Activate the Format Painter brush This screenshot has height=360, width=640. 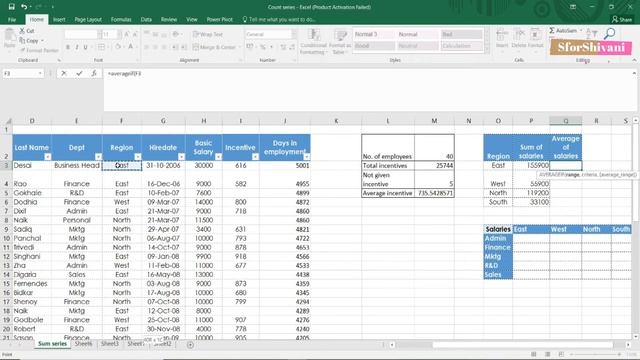[39, 50]
